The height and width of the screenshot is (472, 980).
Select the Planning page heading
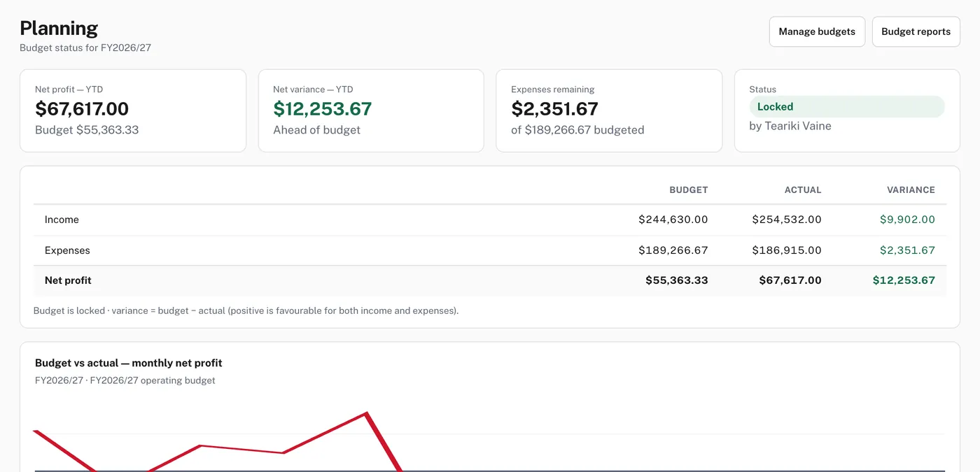[59, 28]
